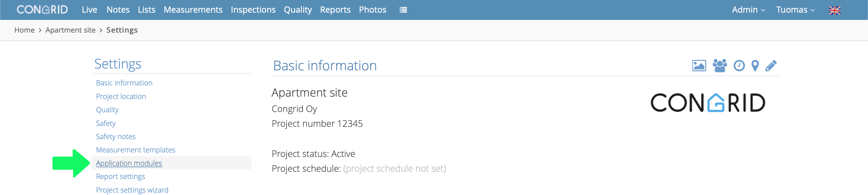
Task: Click the Congrid logo in navbar
Action: (x=42, y=9)
